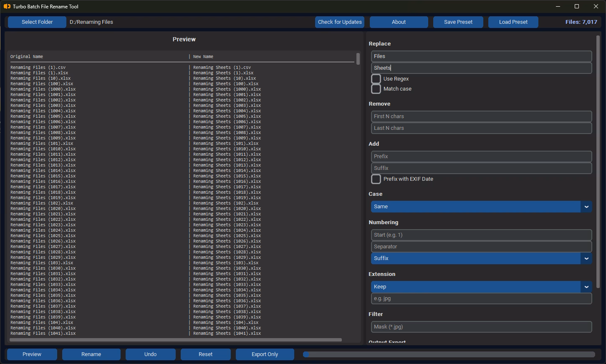Select row Renaming Files (103).xlsx
Image resolution: width=606 pixels, height=364 pixels.
pos(42,263)
